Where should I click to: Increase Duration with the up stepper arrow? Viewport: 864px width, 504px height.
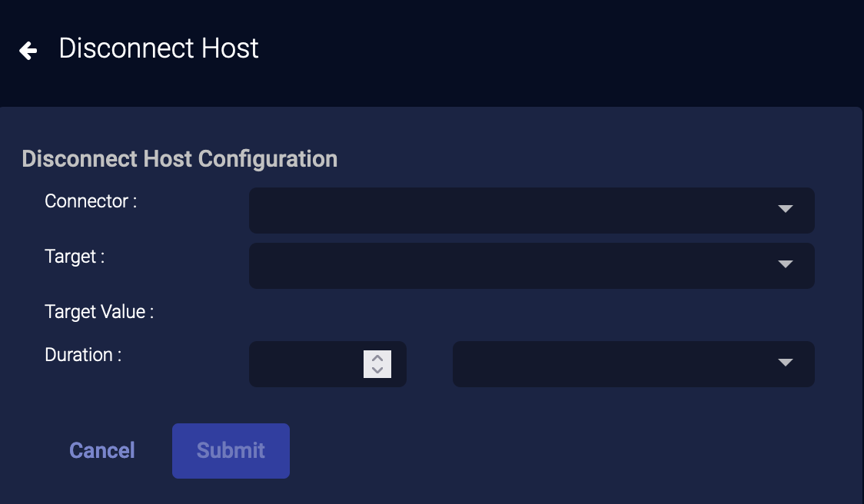pos(377,358)
